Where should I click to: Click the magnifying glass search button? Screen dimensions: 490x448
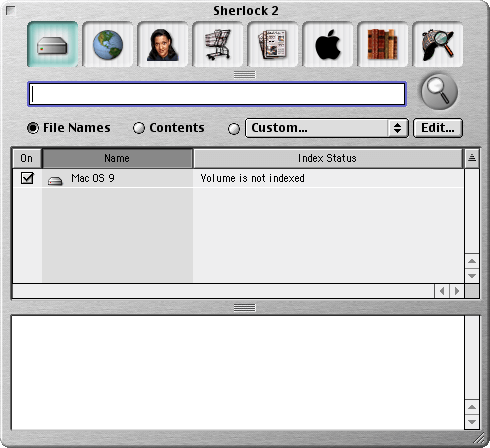(x=439, y=92)
